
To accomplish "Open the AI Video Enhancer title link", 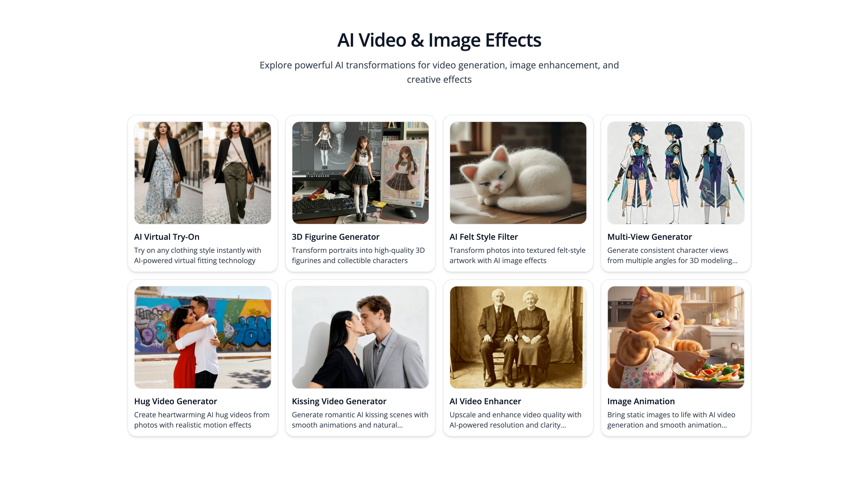I will coord(485,401).
